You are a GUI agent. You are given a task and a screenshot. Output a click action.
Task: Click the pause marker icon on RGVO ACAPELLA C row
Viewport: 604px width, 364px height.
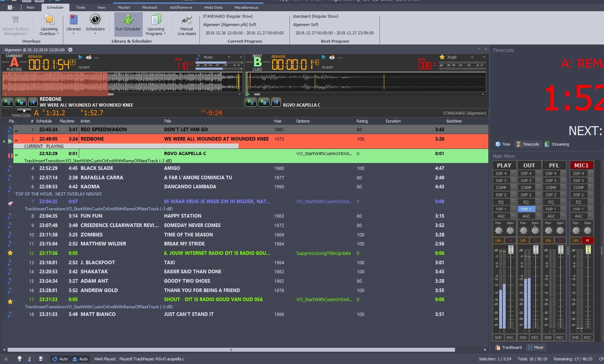pos(10,156)
